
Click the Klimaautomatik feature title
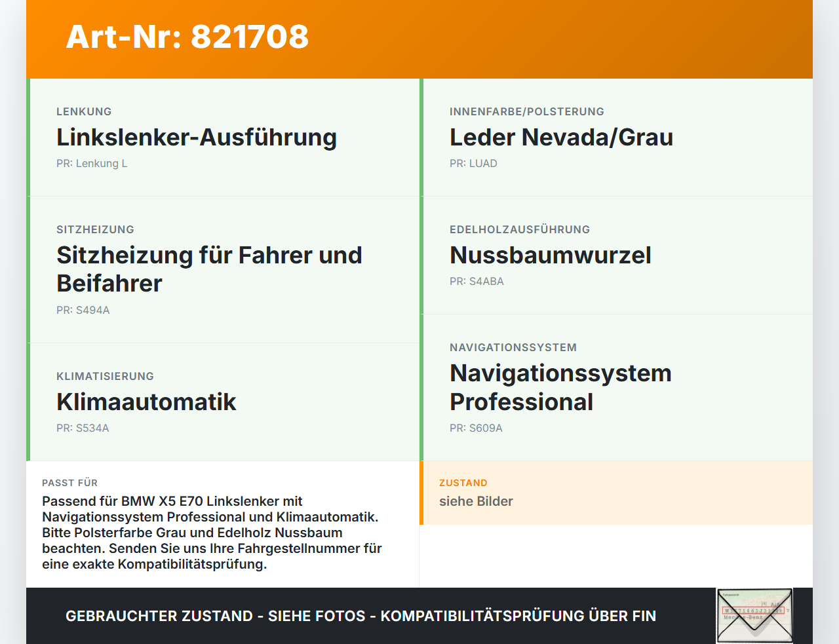coord(146,402)
